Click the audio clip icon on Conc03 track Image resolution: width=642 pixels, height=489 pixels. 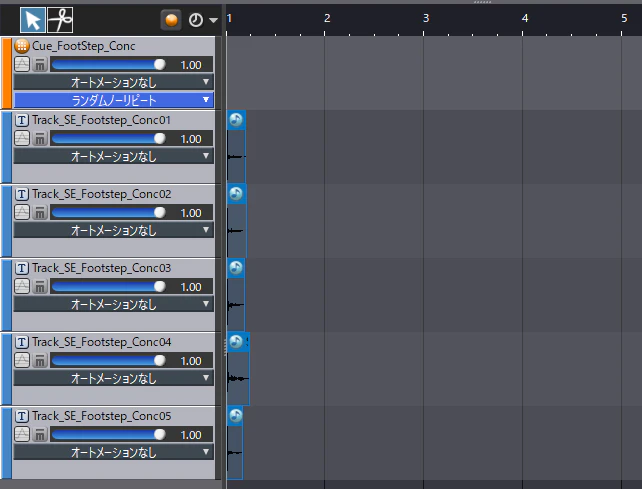236,268
